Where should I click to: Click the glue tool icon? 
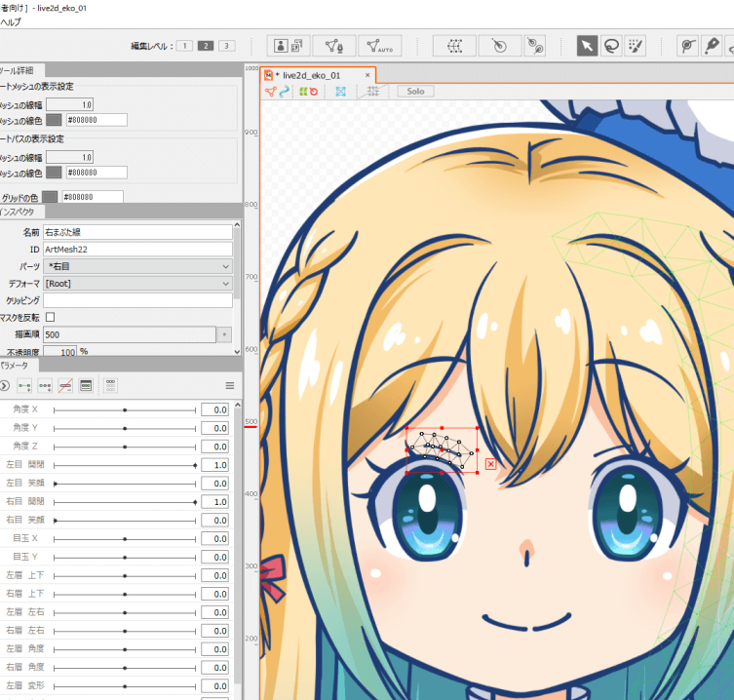(x=687, y=46)
